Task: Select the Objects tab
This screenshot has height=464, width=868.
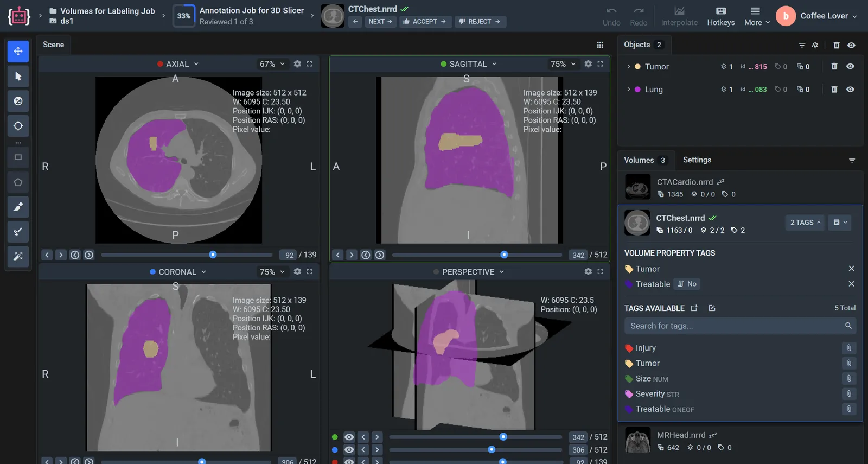Action: 643,45
